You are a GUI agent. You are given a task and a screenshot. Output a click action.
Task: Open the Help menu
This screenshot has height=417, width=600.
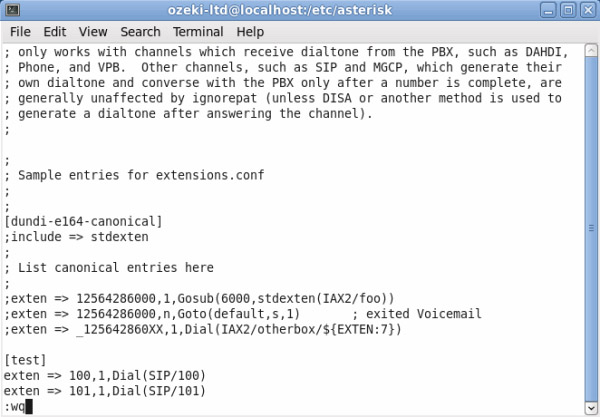click(x=250, y=32)
